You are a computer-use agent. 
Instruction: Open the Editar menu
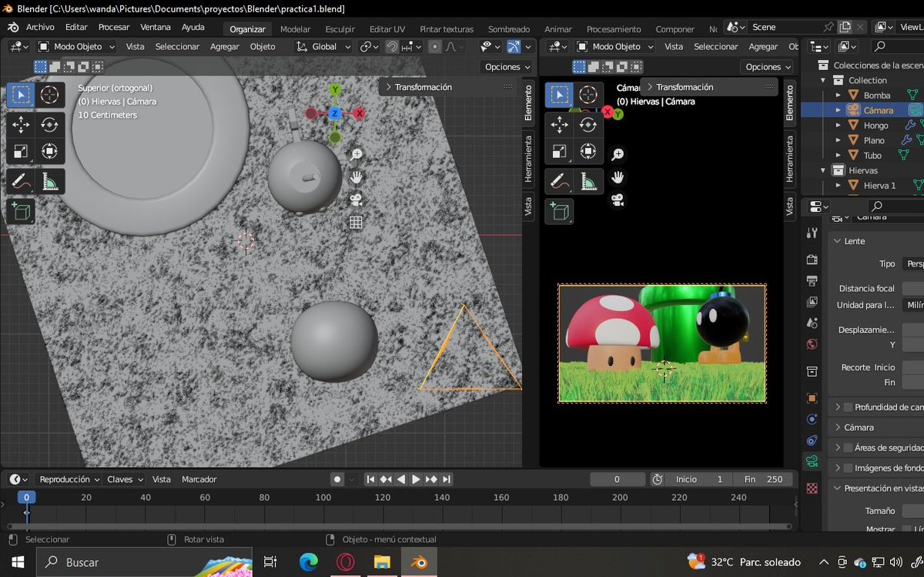(76, 27)
